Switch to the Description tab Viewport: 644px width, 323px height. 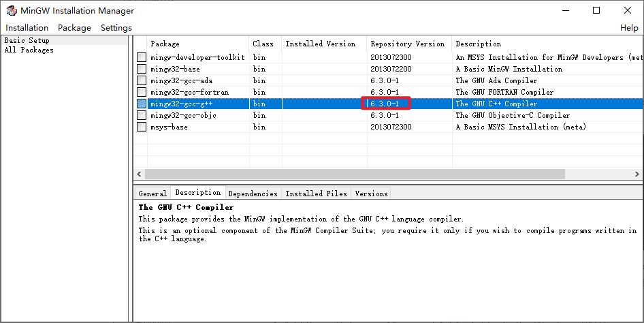click(x=198, y=192)
